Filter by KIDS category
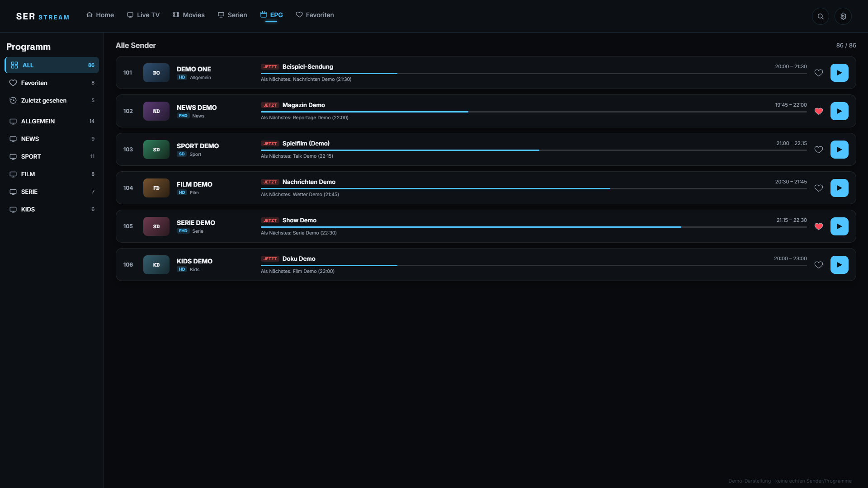Image resolution: width=868 pixels, height=488 pixels. 52,209
